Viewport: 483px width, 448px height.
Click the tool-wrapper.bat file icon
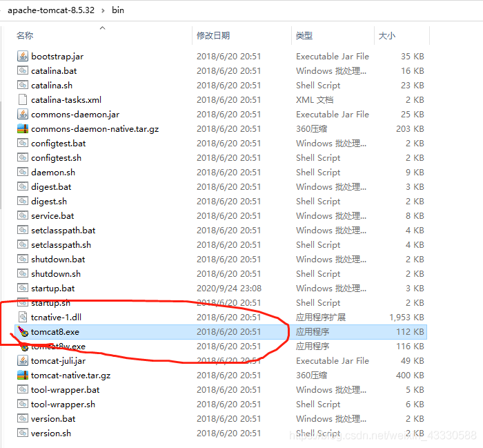click(x=23, y=389)
